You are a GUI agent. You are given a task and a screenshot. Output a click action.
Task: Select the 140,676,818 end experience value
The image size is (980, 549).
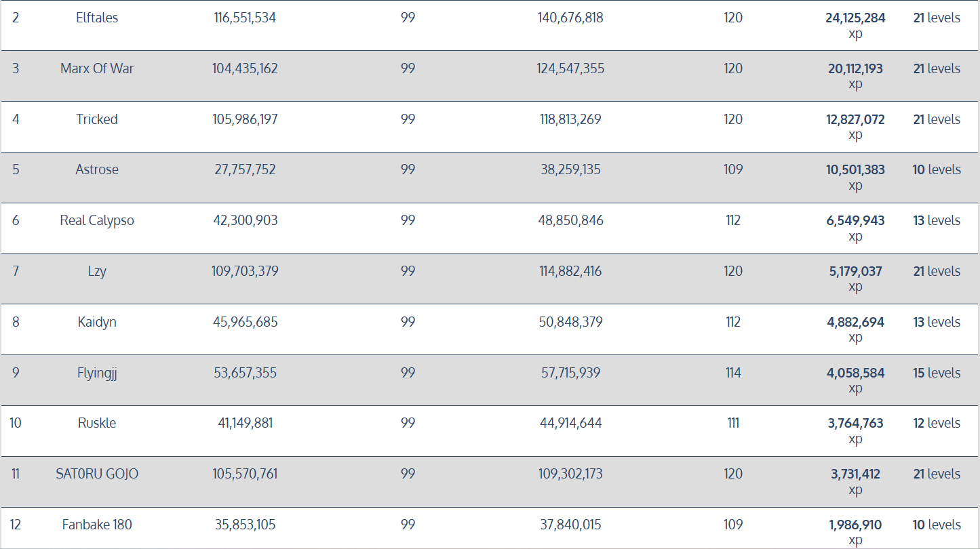pos(570,18)
